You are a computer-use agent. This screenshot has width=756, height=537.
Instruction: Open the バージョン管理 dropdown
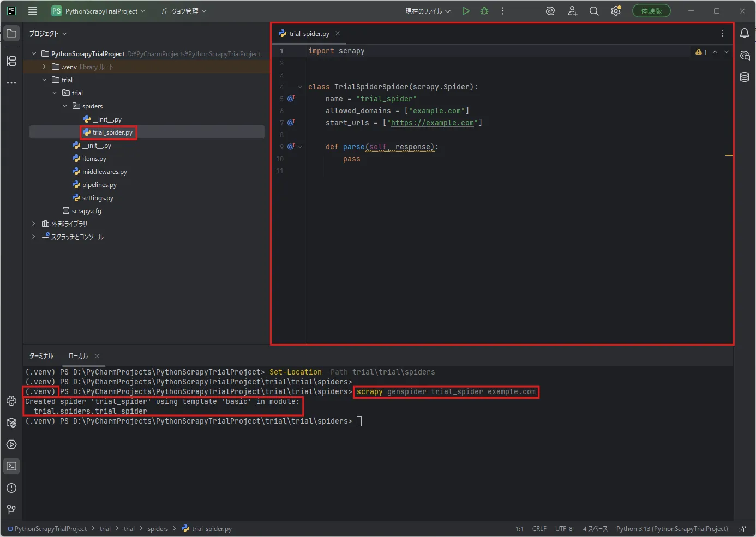[184, 11]
